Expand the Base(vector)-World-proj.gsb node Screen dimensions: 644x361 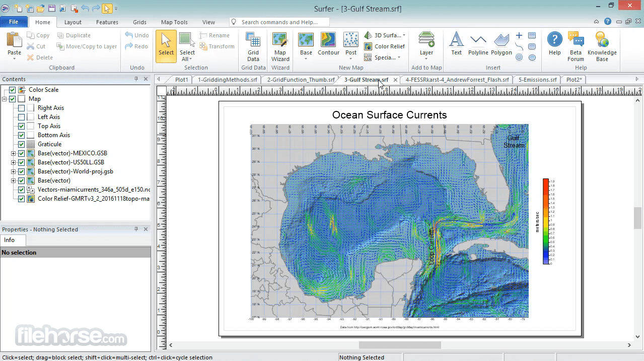click(x=14, y=171)
